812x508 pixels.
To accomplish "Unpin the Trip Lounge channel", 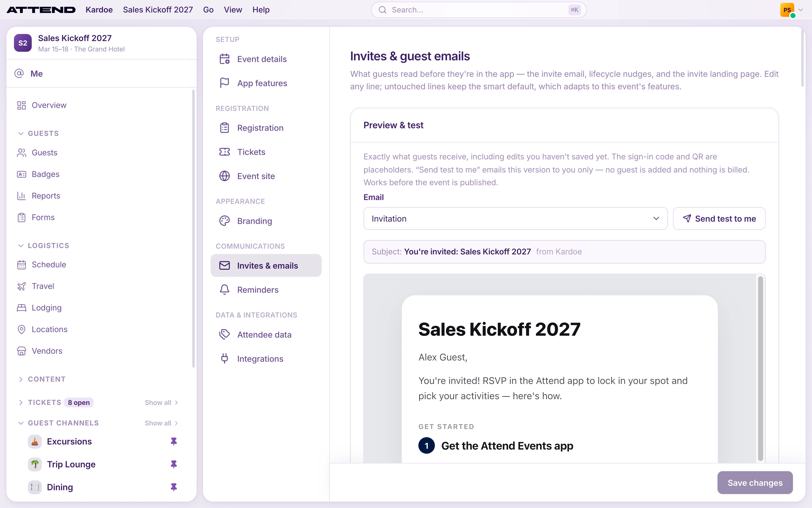I will pos(174,464).
